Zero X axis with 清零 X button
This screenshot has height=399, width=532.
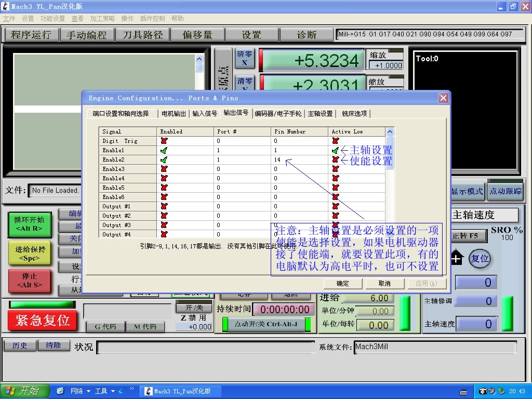click(x=244, y=58)
